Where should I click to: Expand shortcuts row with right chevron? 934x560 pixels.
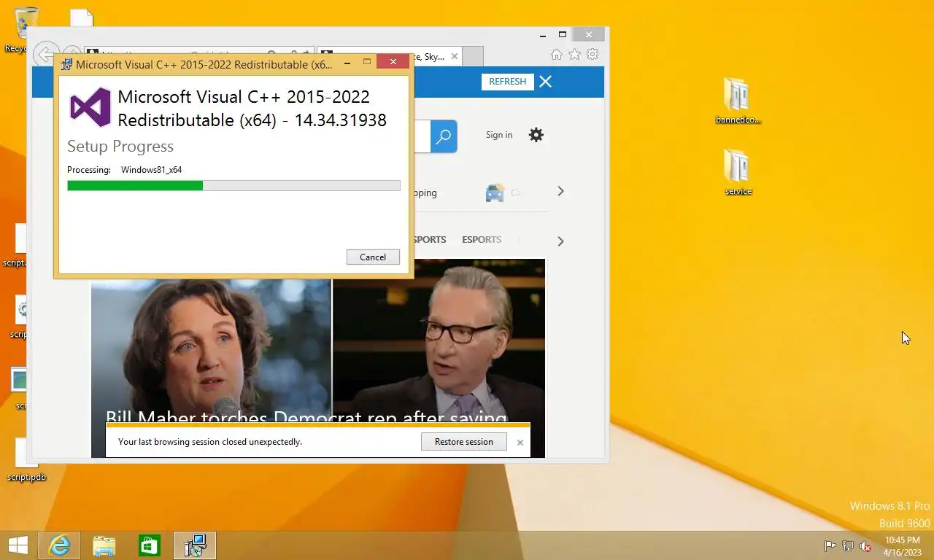tap(560, 191)
